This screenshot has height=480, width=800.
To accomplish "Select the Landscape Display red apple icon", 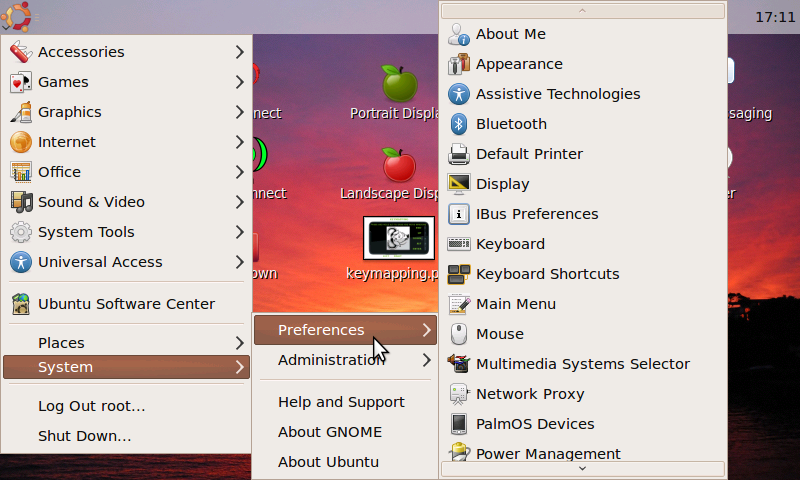I will tap(399, 165).
